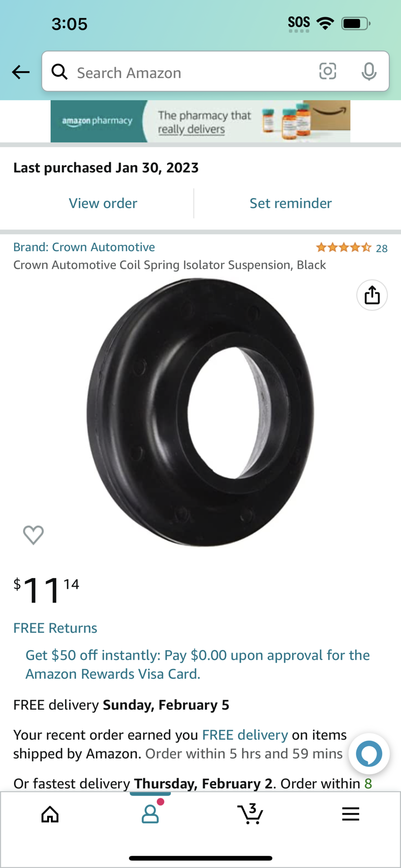Open Amazon Rewards Visa Card offer
This screenshot has height=868, width=401.
pyautogui.click(x=197, y=664)
